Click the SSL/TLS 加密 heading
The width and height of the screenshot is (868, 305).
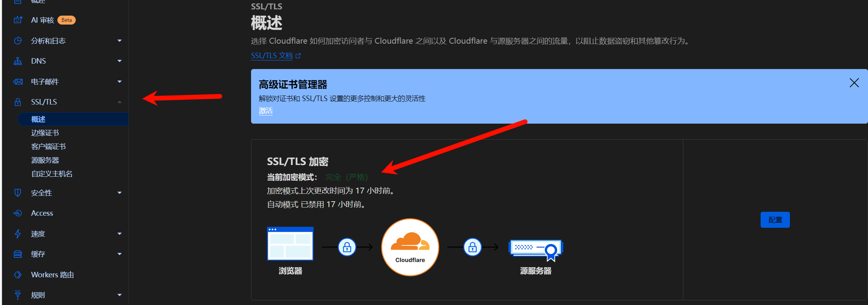298,161
